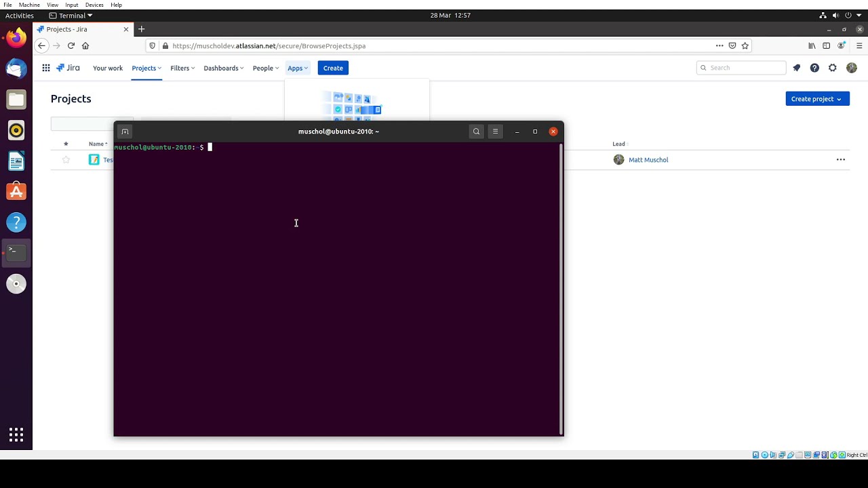
Task: Open new tab in Terminal window
Action: coord(125,131)
